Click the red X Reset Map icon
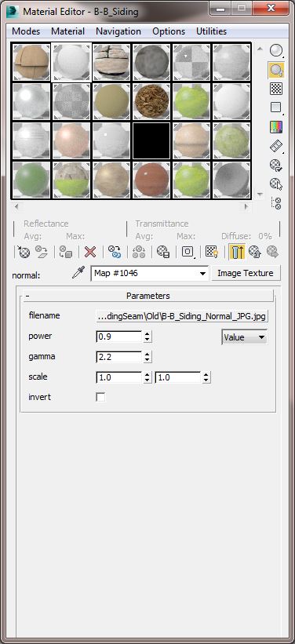 click(x=89, y=251)
